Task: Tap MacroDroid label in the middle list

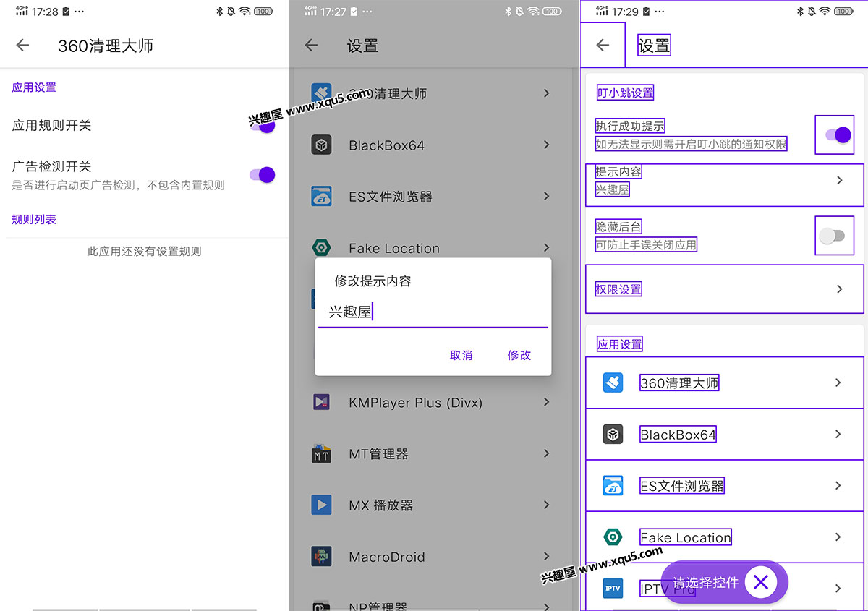Action: pos(387,557)
